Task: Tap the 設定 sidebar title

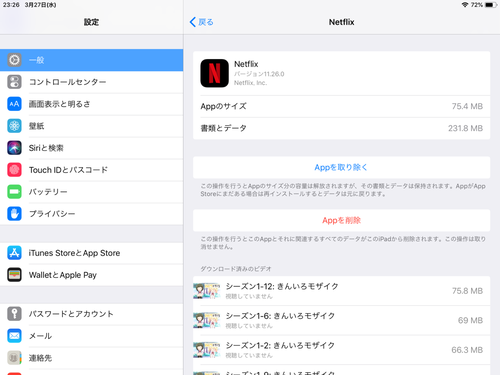Action: click(91, 22)
